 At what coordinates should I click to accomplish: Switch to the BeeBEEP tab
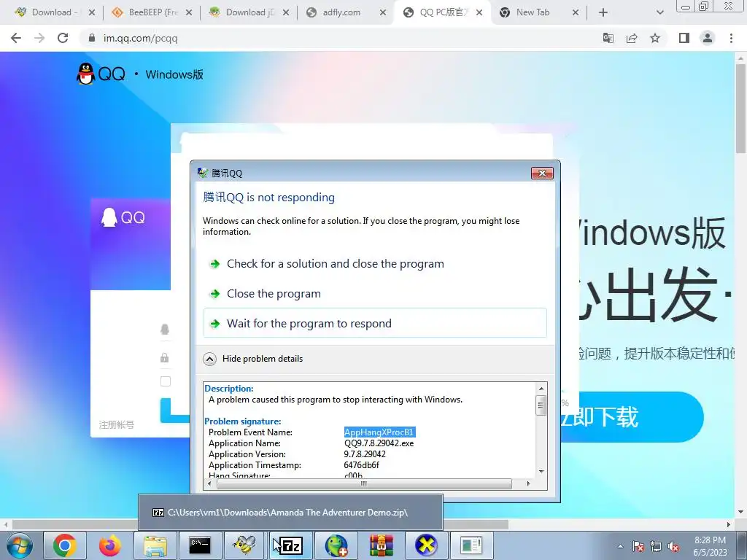152,12
